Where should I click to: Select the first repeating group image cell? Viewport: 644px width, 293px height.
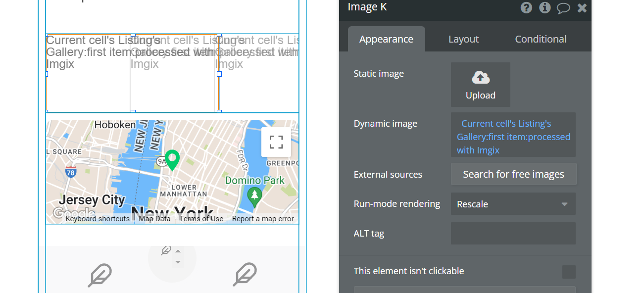point(88,73)
